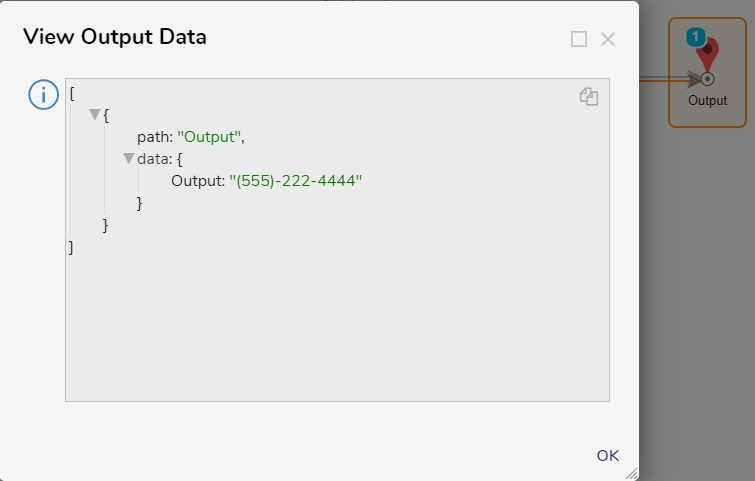Image resolution: width=755 pixels, height=481 pixels.
Task: Collapse the root object triangle
Action: tap(95, 114)
